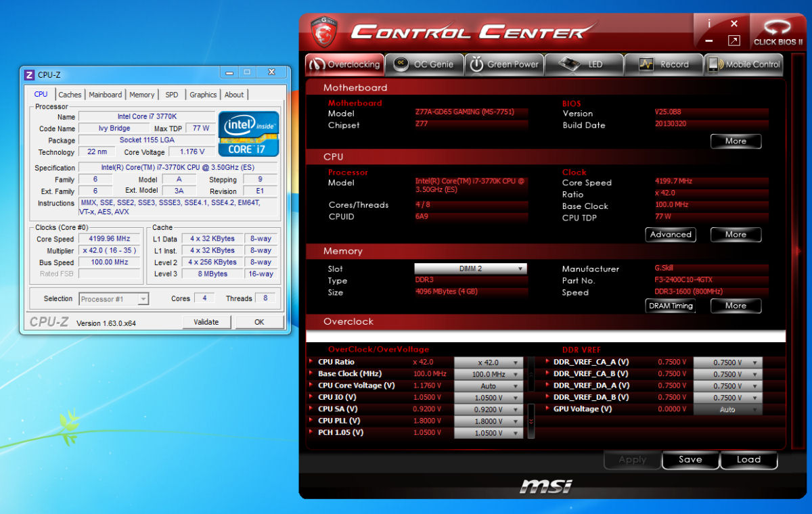Click the Core Speed 4199.96 MHz field in CPU-Z
Screen dimensions: 812x514
pyautogui.click(x=109, y=239)
